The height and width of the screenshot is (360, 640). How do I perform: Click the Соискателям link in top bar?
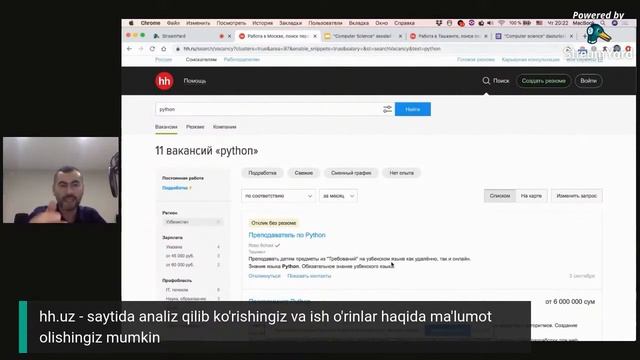point(201,60)
